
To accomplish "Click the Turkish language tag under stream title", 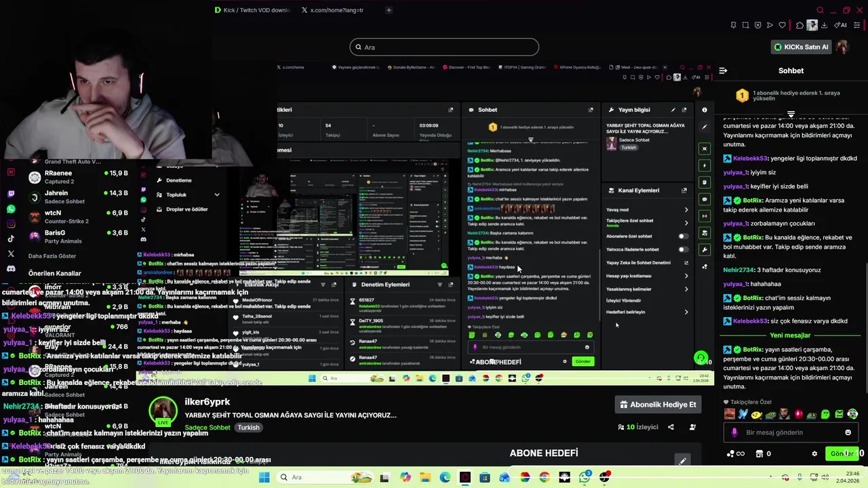I will [x=248, y=428].
